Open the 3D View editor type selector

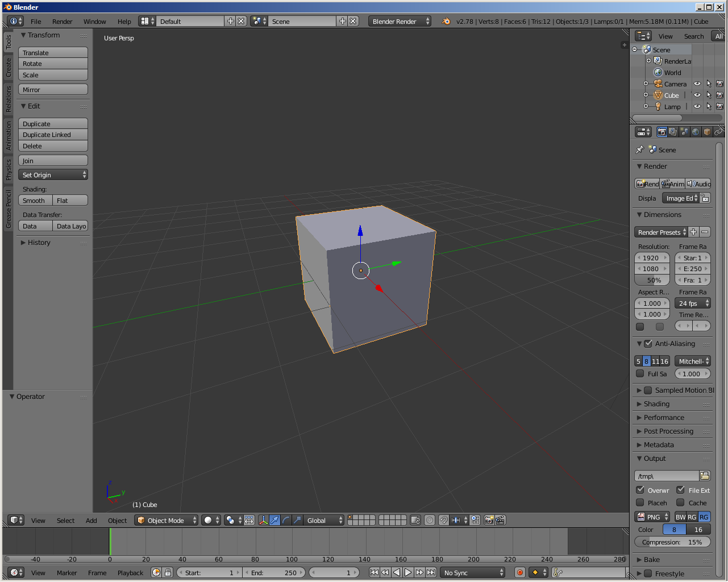point(16,520)
